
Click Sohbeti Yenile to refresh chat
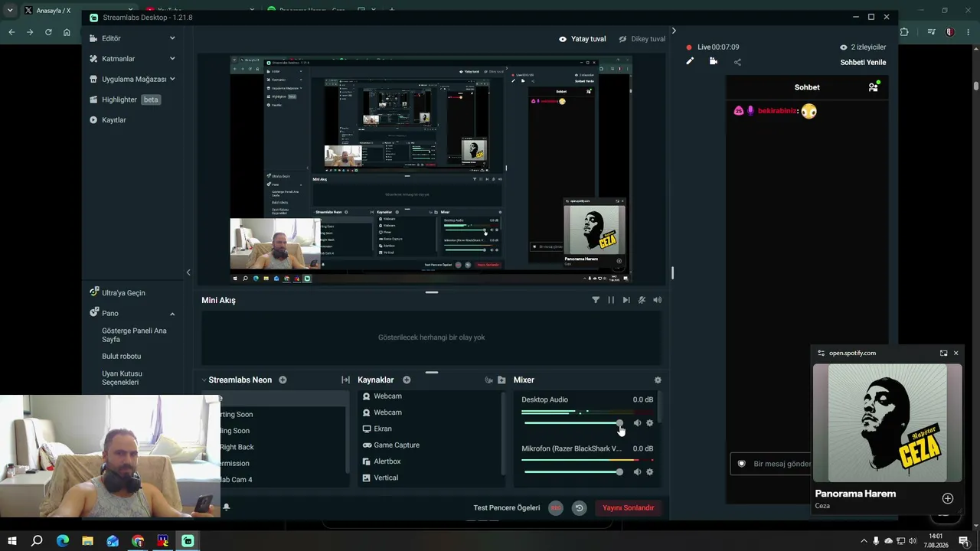(x=863, y=63)
